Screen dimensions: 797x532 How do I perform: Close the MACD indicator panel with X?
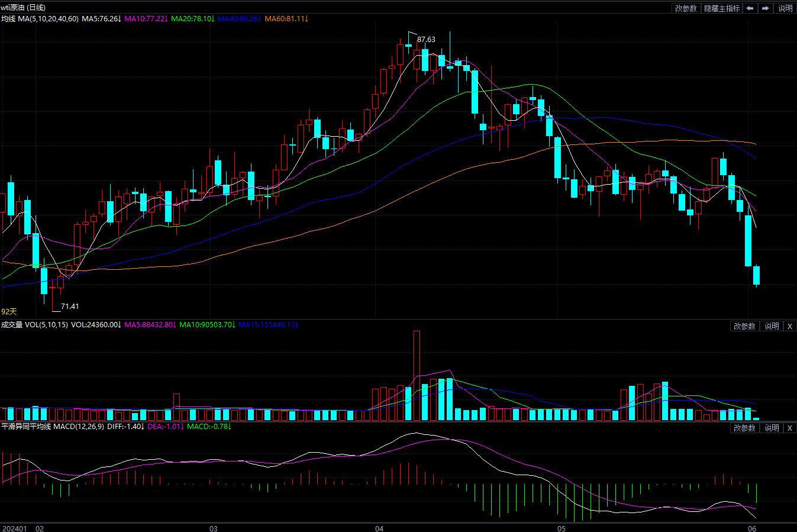(x=789, y=428)
